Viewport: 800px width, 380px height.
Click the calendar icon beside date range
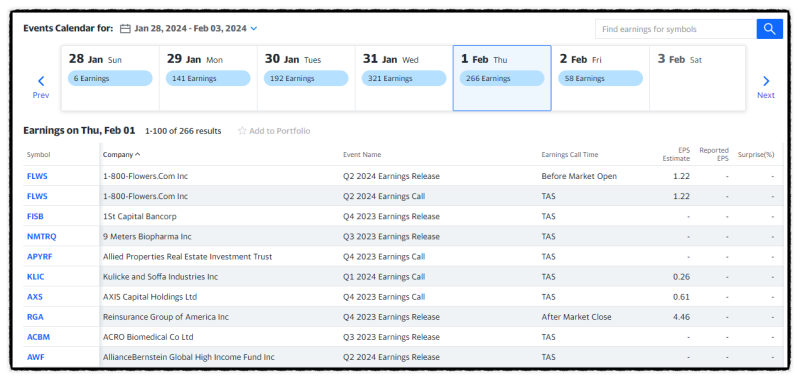click(125, 29)
